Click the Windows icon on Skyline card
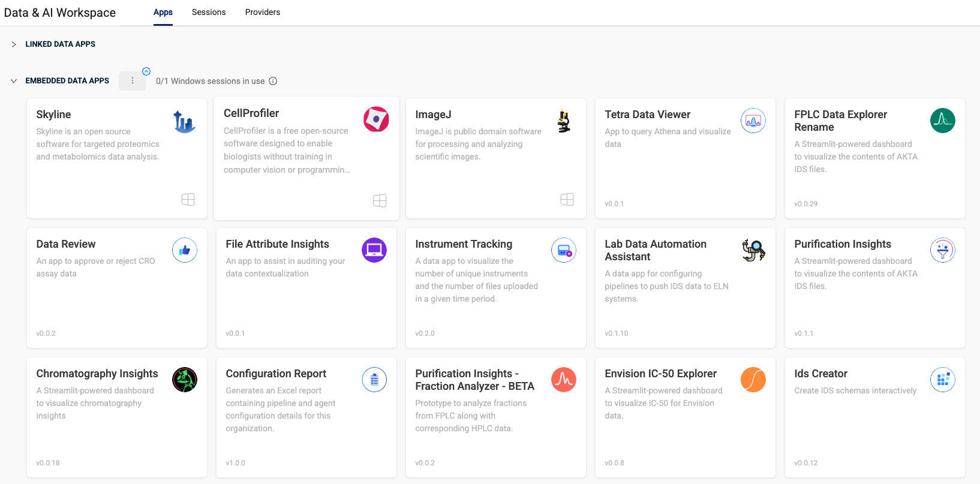Screen dimensions: 980x484 (188, 199)
